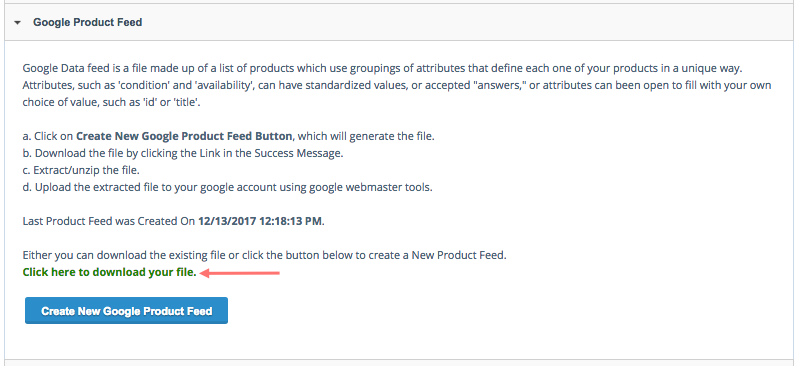This screenshot has height=366, width=800.
Task: Click the red arrow beside download link
Action: pos(240,274)
